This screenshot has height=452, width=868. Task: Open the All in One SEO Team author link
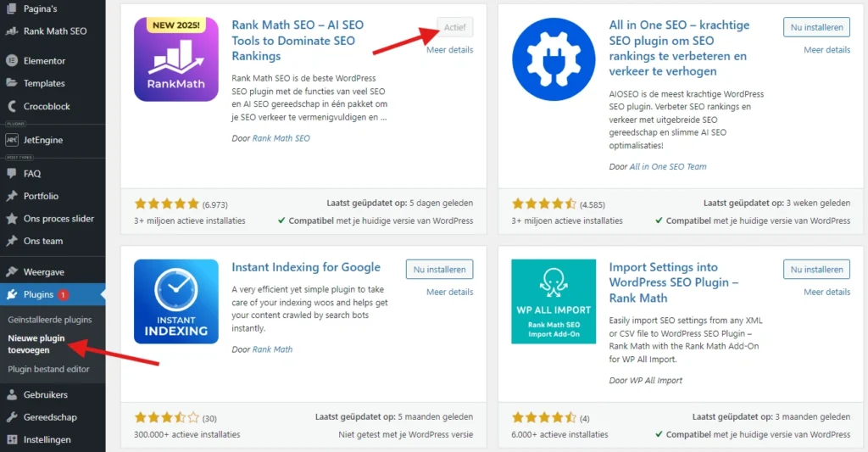(x=668, y=166)
